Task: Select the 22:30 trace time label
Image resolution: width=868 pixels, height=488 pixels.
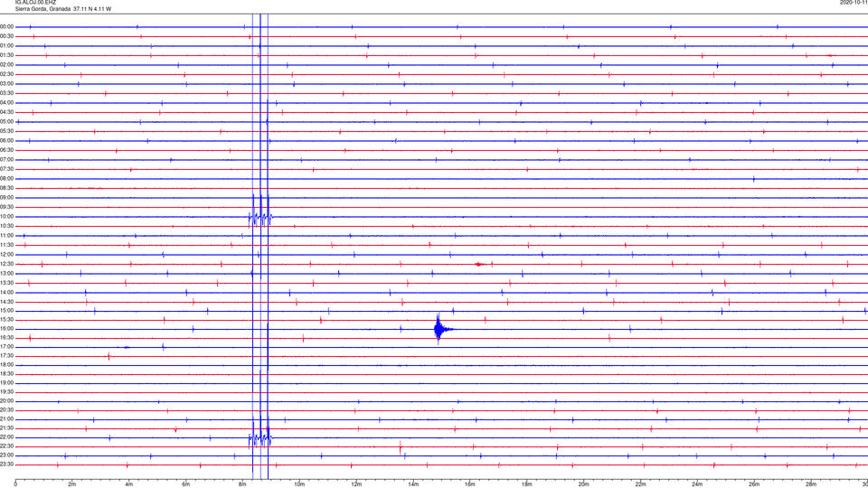Action: [x=6, y=446]
